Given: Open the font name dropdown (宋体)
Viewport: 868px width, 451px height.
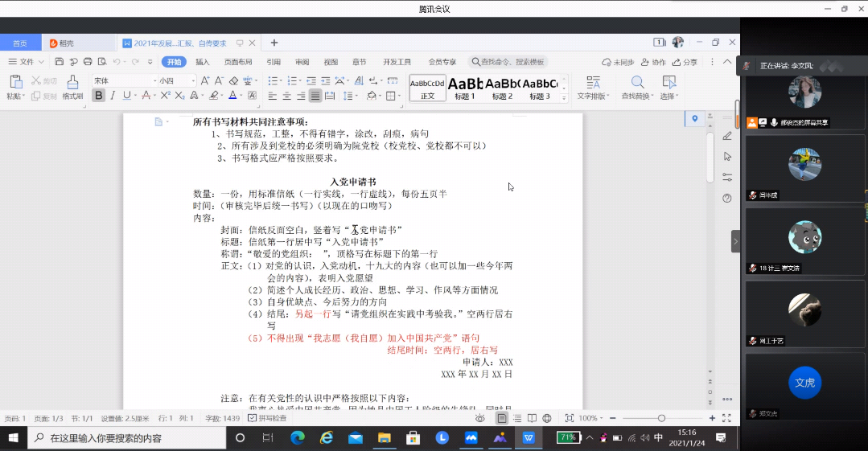Looking at the screenshot, I should tap(124, 81).
